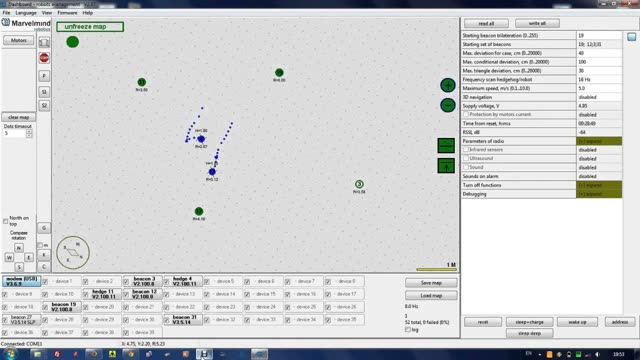
Task: Click the small blue square icon beside settings table
Action: tap(631, 37)
